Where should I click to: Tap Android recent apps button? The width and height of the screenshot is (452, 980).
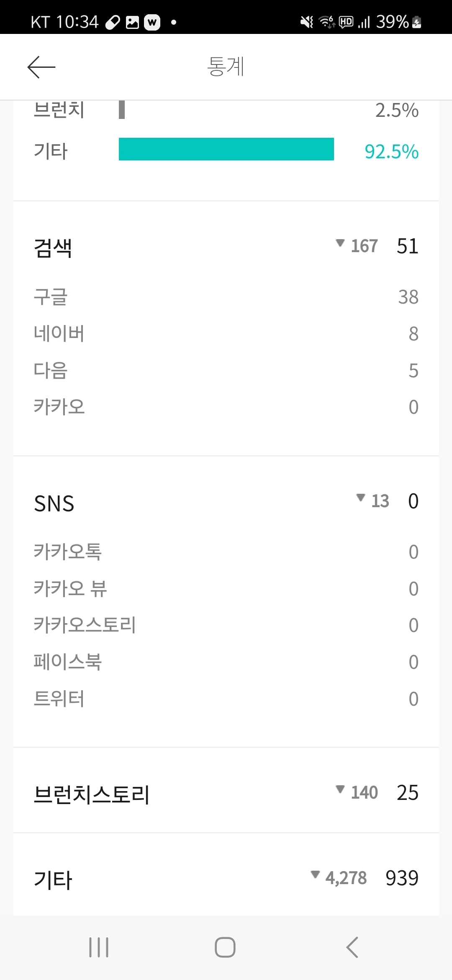(99, 947)
